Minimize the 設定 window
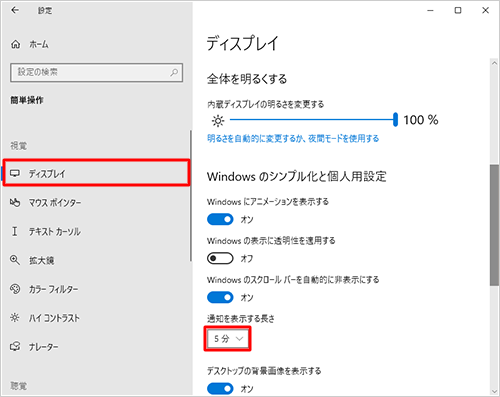Screen dimensions: 500x397 (x=430, y=10)
